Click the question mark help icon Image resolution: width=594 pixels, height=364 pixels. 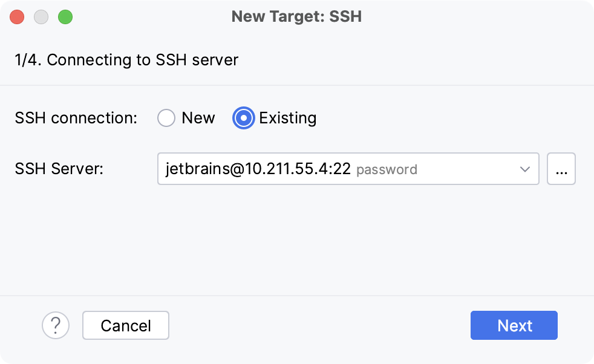(56, 325)
